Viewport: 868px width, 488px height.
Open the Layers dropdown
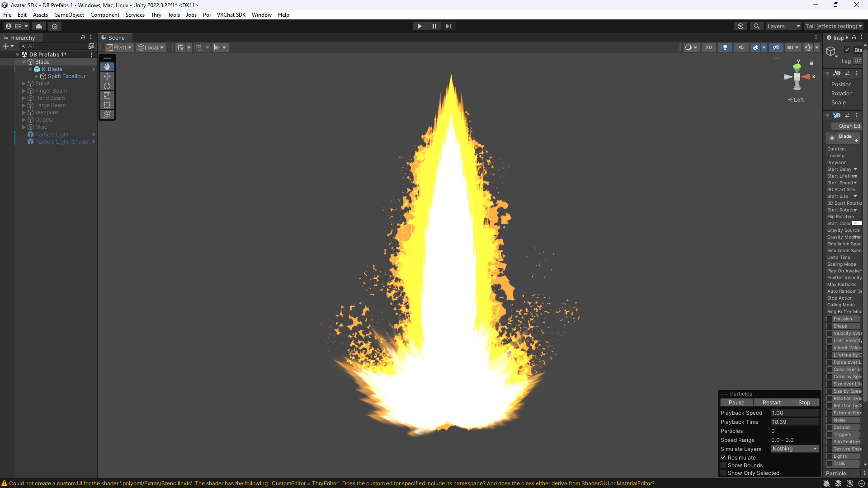coord(783,26)
